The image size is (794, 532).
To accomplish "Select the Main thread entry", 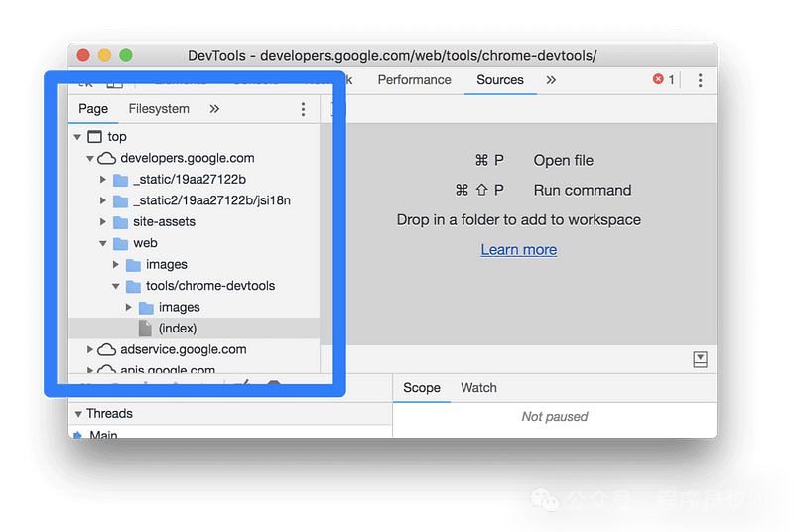I will 103,434.
